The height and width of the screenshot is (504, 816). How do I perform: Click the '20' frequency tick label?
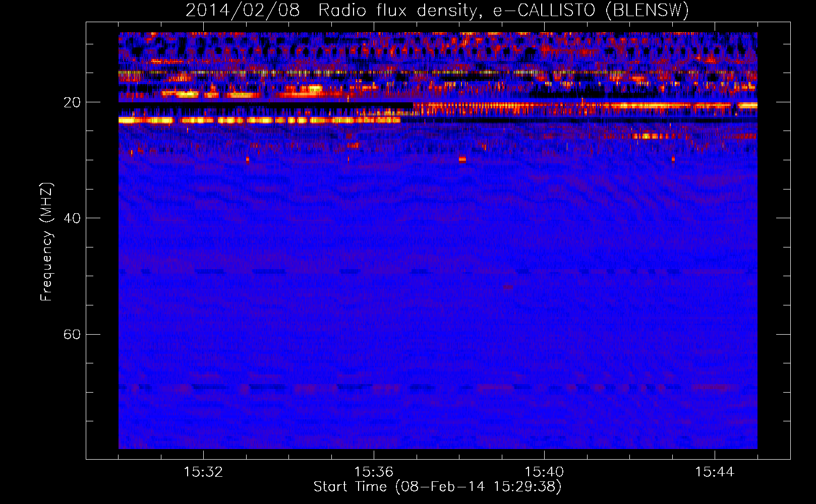(72, 102)
